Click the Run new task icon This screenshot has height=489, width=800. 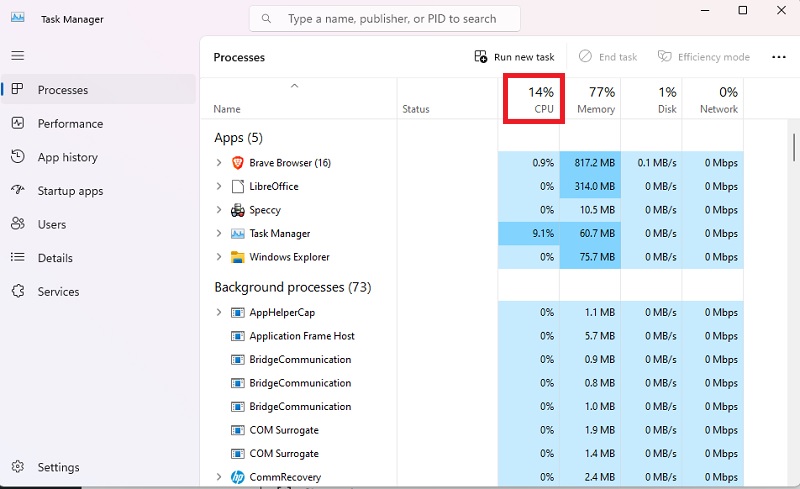click(481, 56)
